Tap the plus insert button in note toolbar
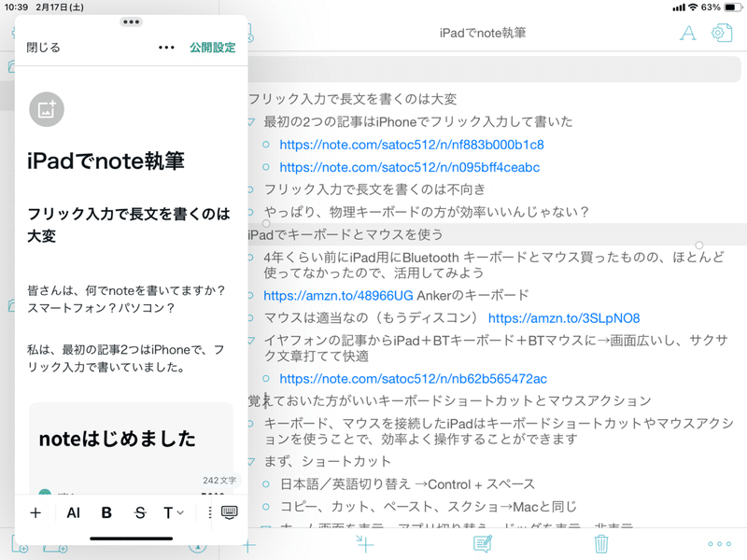 35,512
